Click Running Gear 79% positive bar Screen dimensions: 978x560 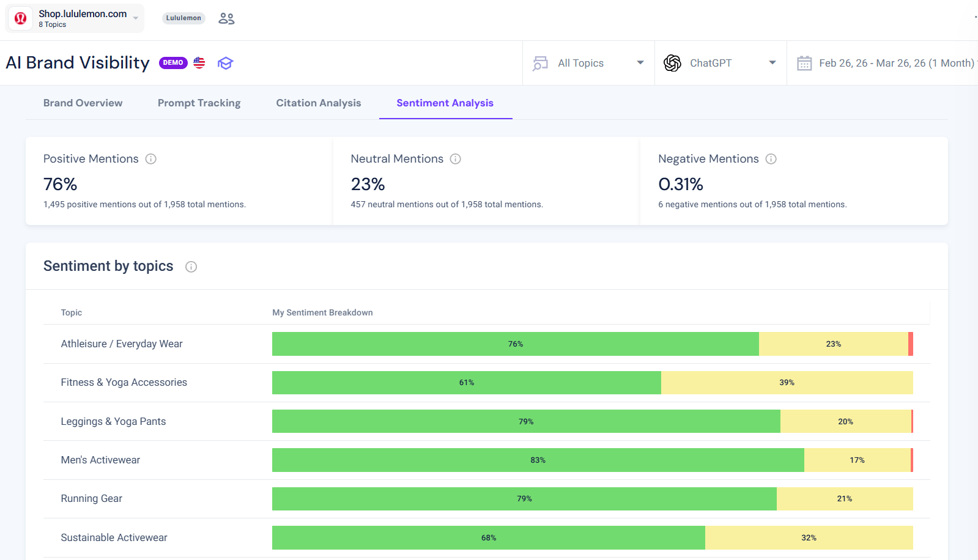524,499
